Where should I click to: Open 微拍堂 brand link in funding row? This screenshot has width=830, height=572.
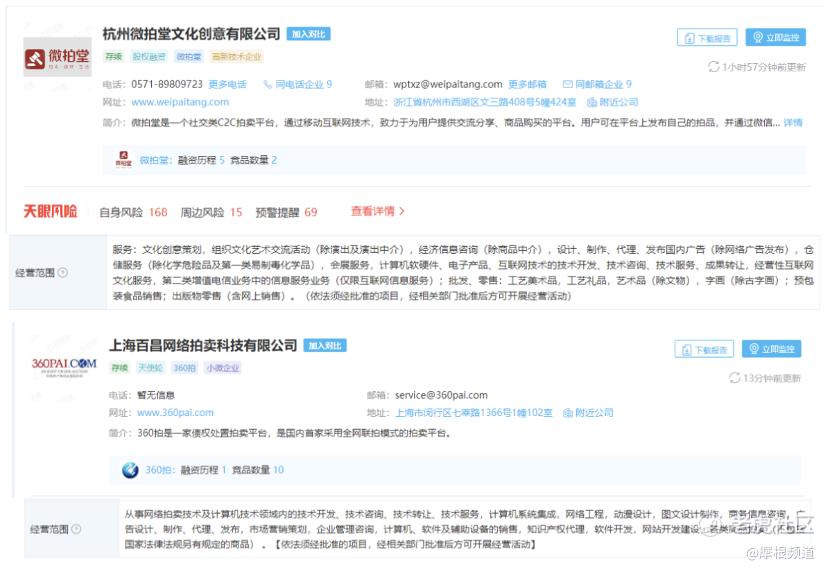156,160
